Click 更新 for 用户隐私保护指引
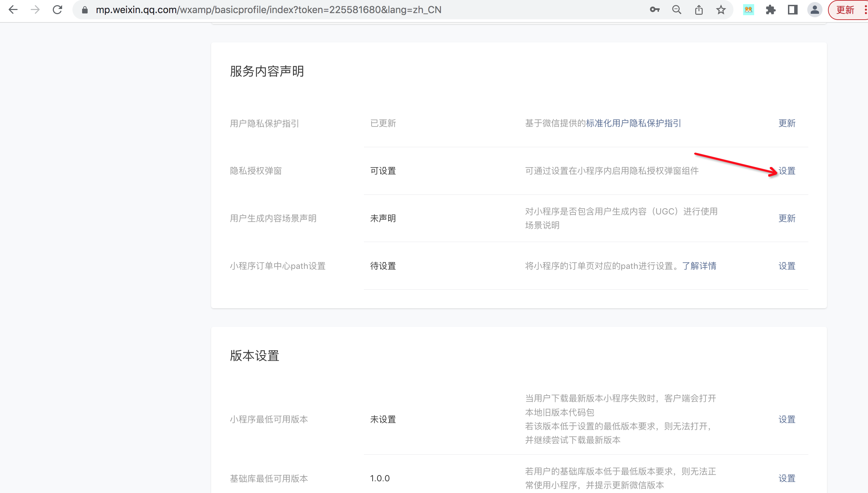This screenshot has height=493, width=868. 787,123
